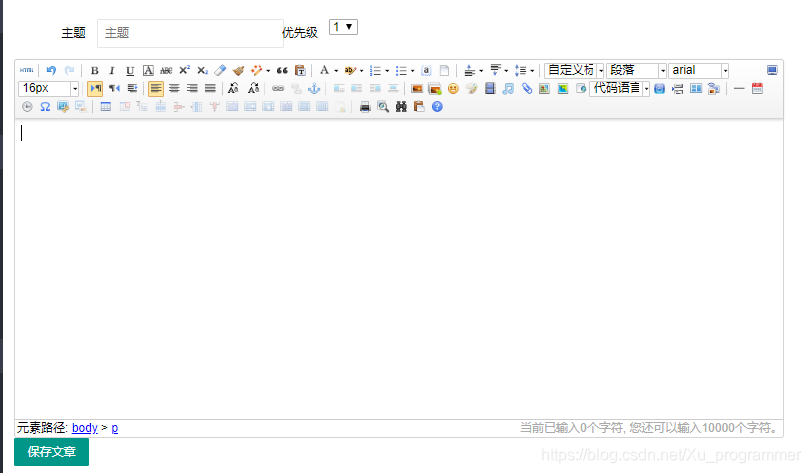Image resolution: width=811 pixels, height=473 pixels.
Task: Select all content in editor
Action: coord(426,70)
